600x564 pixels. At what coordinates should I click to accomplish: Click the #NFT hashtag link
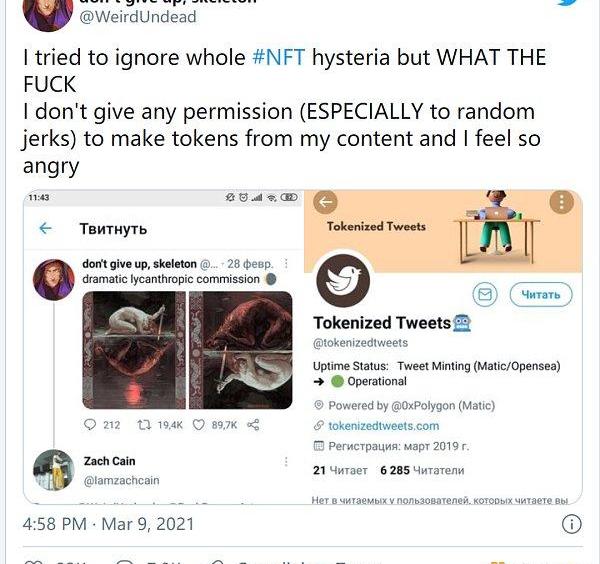tap(279, 57)
